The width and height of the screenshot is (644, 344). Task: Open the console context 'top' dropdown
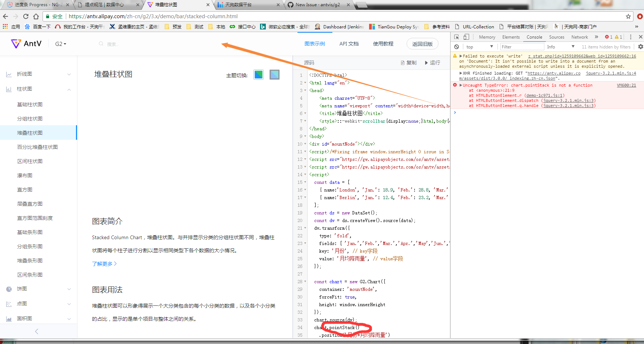point(480,47)
